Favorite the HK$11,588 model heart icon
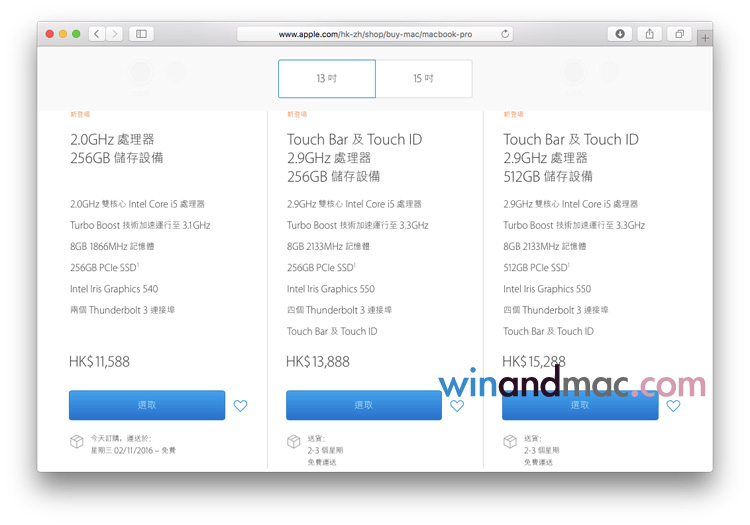The image size is (750, 525). [x=240, y=406]
